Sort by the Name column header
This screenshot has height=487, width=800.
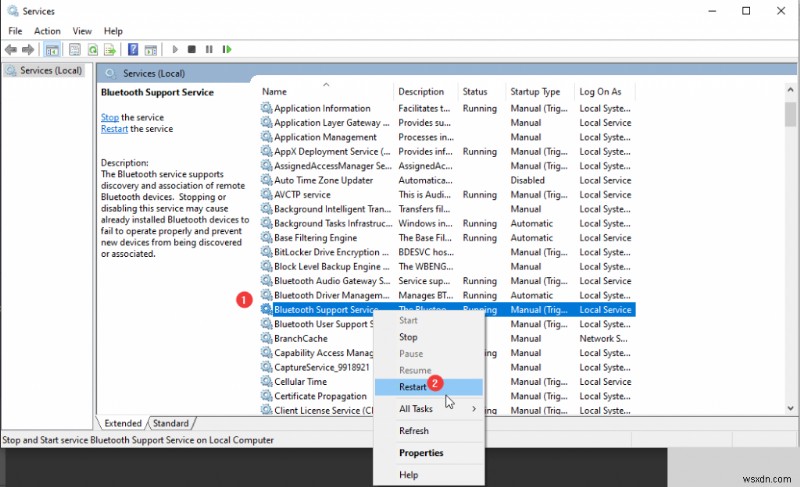pyautogui.click(x=326, y=91)
